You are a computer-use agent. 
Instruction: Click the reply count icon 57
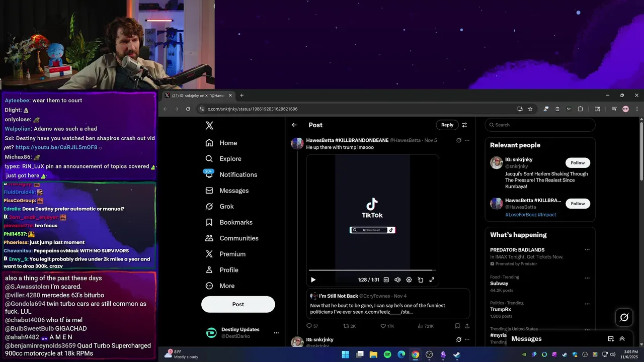click(x=312, y=326)
